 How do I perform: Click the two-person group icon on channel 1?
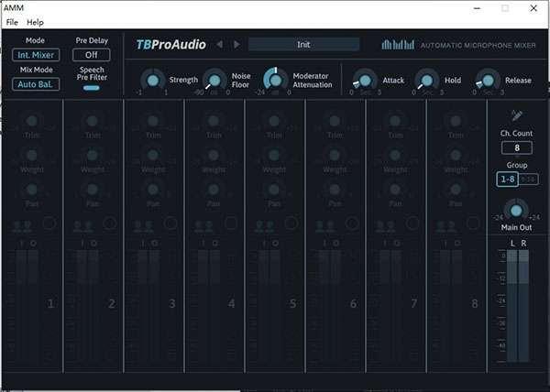[22, 226]
